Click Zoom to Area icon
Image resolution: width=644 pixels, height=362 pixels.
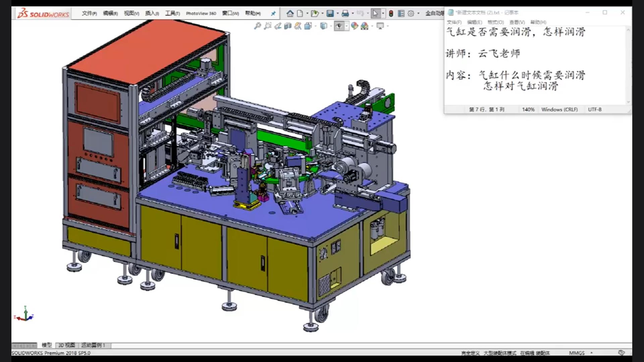pyautogui.click(x=268, y=26)
